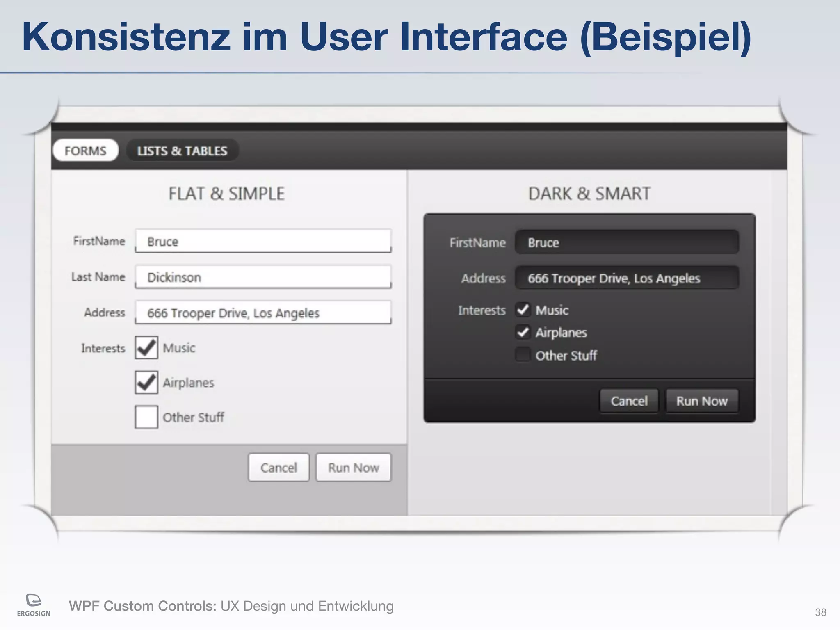Click Run Now in the Dark & Smart form
Image resolution: width=840 pixels, height=630 pixels.
702,401
